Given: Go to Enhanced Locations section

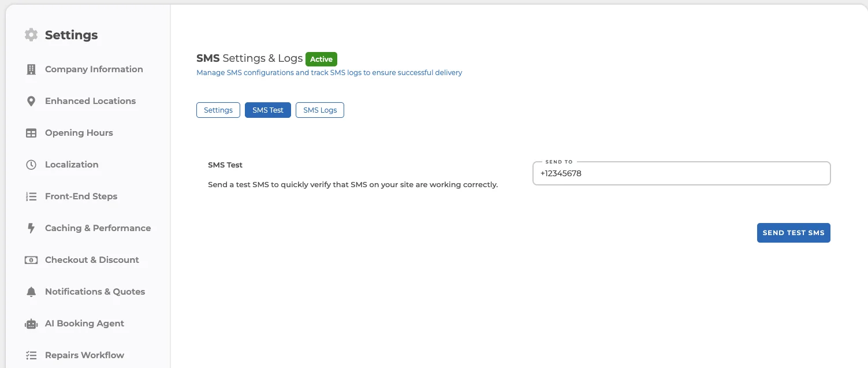Looking at the screenshot, I should [91, 101].
